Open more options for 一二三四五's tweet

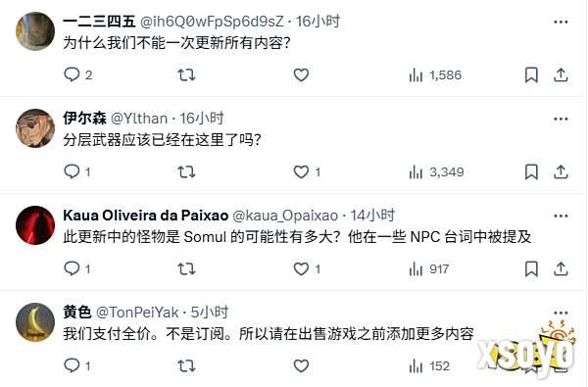tap(561, 22)
